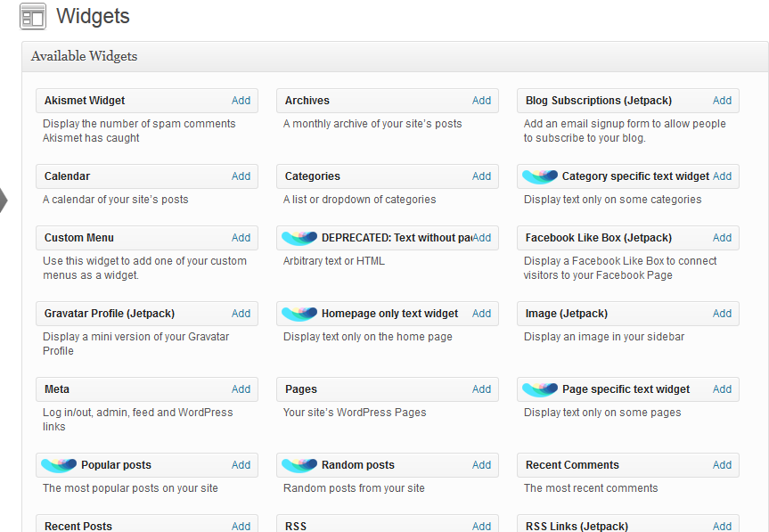769x532 pixels.
Task: Click description 'Display text only on some pages'
Action: pos(602,413)
